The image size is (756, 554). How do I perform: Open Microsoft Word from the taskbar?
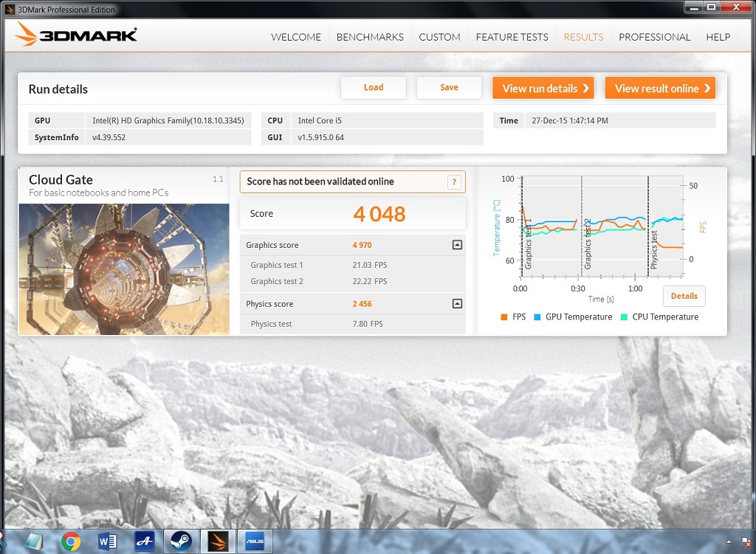tap(108, 542)
